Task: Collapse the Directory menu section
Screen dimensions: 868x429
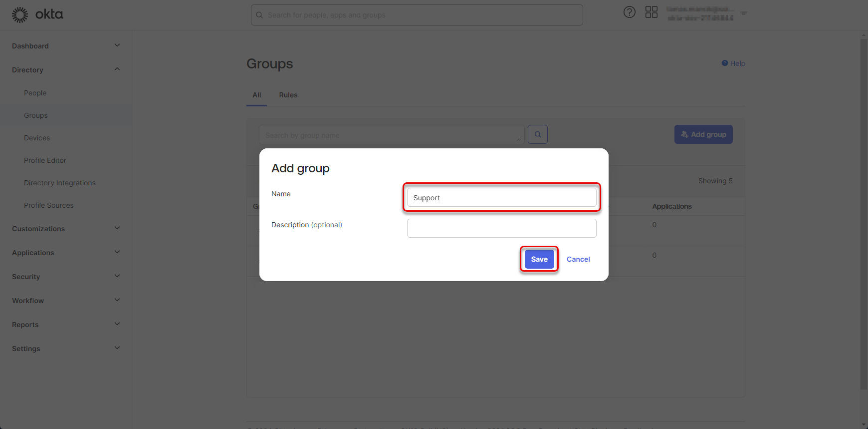Action: pos(117,69)
